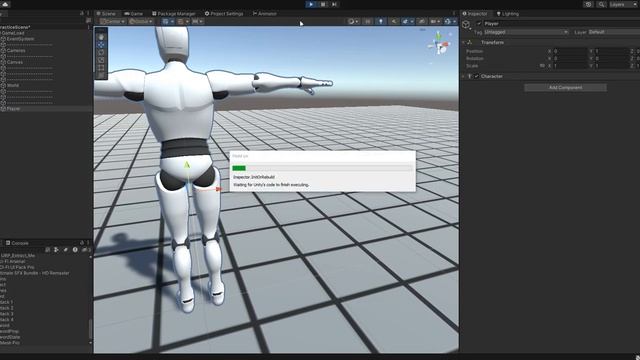Click the Hold on progress bar

[x=322, y=168]
